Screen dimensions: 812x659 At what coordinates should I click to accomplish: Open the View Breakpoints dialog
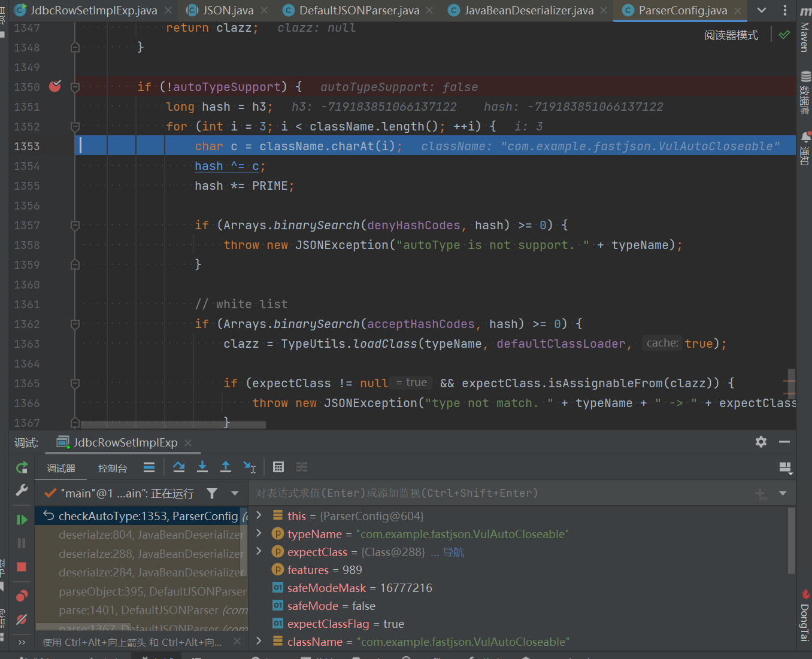click(x=22, y=596)
